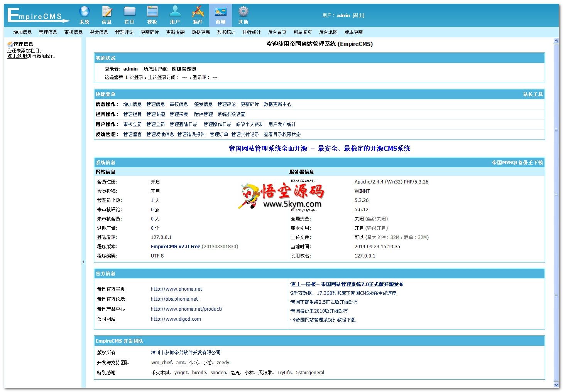Click the scrollbar up arrow

[x=556, y=40]
